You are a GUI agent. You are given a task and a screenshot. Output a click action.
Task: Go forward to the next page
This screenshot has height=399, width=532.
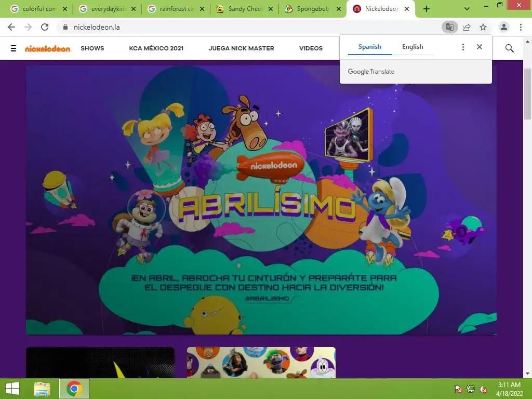(28, 27)
